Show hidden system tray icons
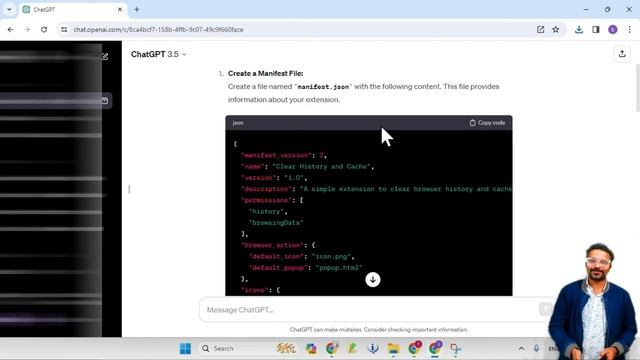640x360 pixels. click(521, 349)
